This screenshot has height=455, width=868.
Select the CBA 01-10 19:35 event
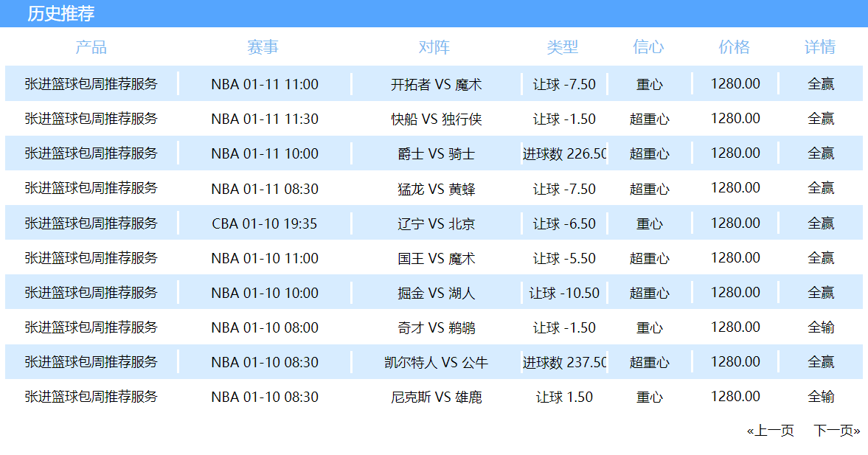(265, 223)
